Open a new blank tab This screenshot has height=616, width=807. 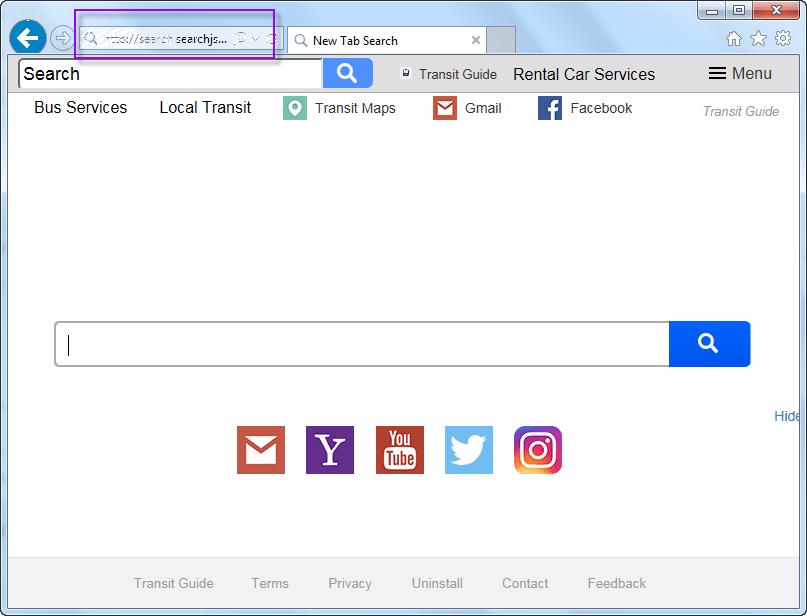501,40
